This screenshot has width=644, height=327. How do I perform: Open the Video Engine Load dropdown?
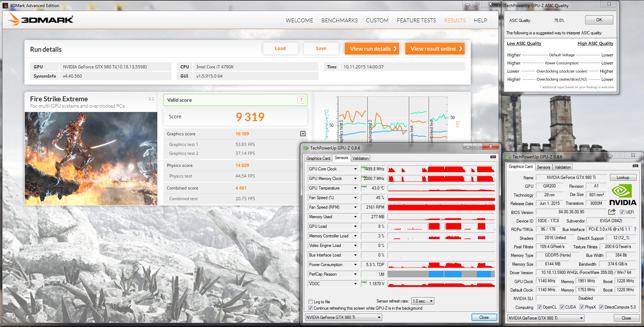point(355,246)
